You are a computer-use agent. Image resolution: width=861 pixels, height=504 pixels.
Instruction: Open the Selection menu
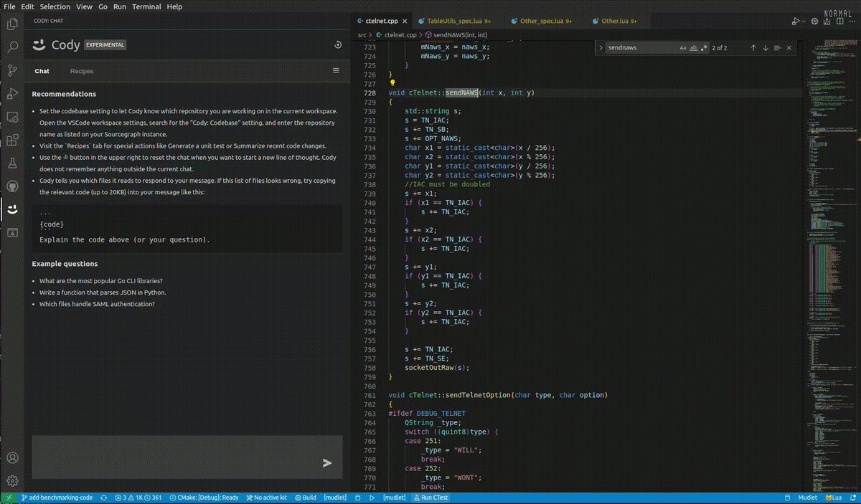click(55, 6)
